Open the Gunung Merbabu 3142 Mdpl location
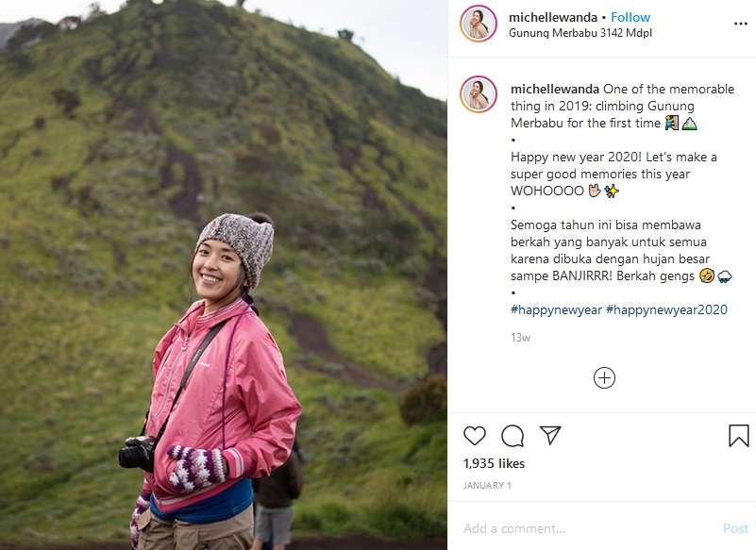 (x=580, y=33)
